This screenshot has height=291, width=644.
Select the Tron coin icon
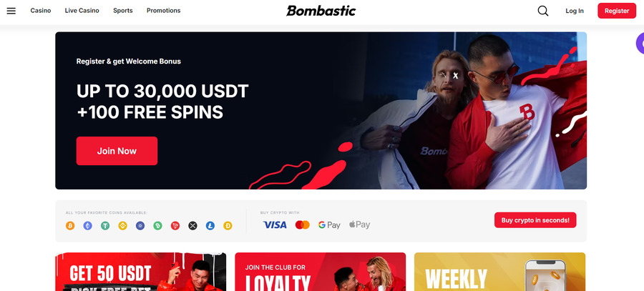click(175, 225)
